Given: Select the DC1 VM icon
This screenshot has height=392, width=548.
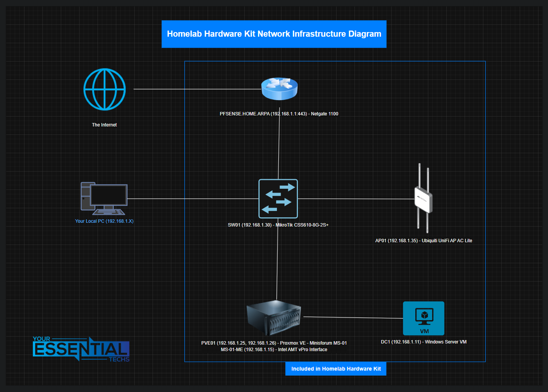Looking at the screenshot, I should [424, 318].
